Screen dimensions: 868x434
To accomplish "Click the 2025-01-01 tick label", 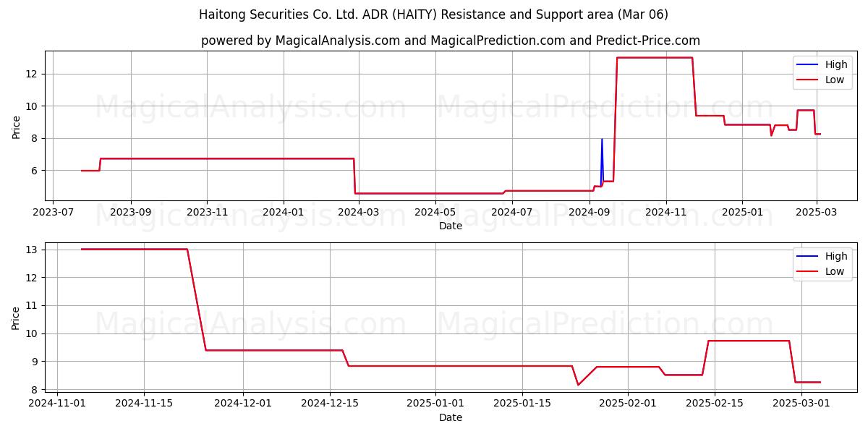I will pyautogui.click(x=435, y=404).
